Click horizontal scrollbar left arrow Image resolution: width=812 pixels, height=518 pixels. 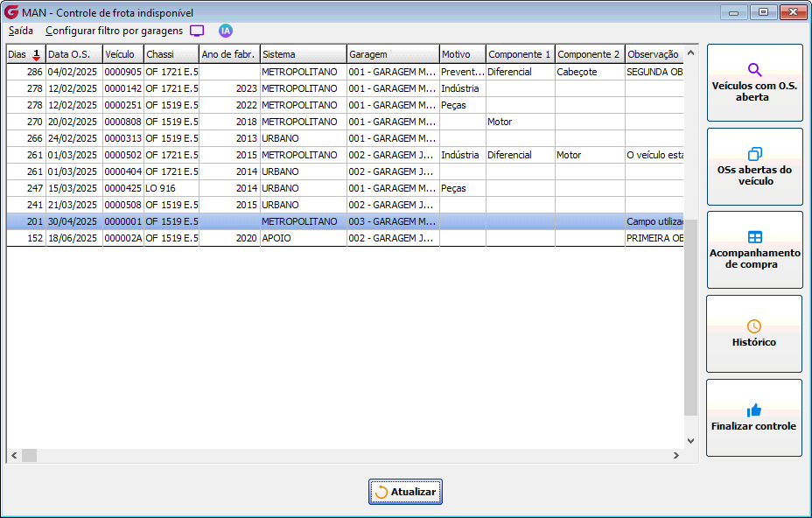click(14, 455)
